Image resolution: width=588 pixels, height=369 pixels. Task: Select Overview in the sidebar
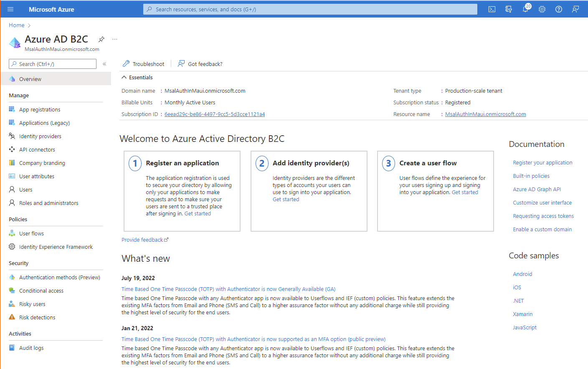(56, 79)
